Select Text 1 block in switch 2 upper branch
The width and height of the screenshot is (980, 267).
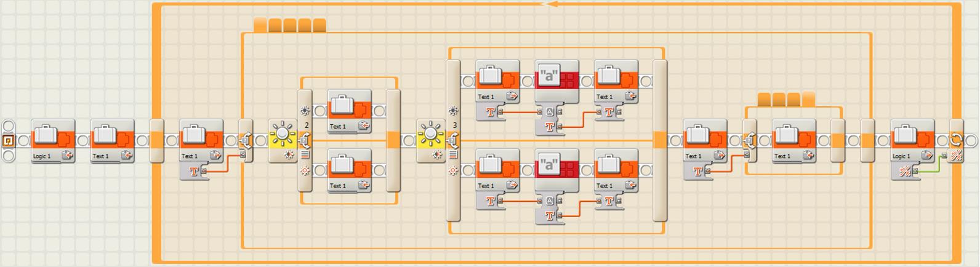tap(350, 110)
